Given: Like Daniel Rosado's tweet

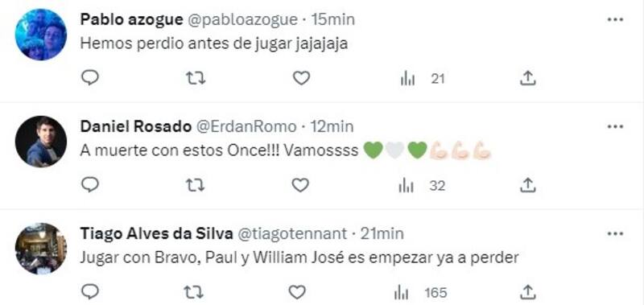Looking at the screenshot, I should 300,186.
